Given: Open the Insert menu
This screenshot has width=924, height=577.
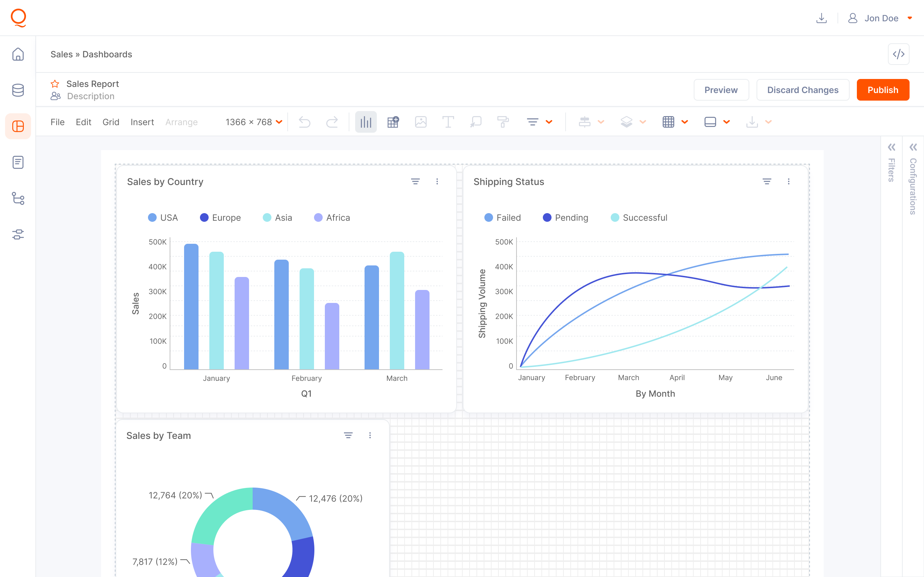Looking at the screenshot, I should point(142,122).
